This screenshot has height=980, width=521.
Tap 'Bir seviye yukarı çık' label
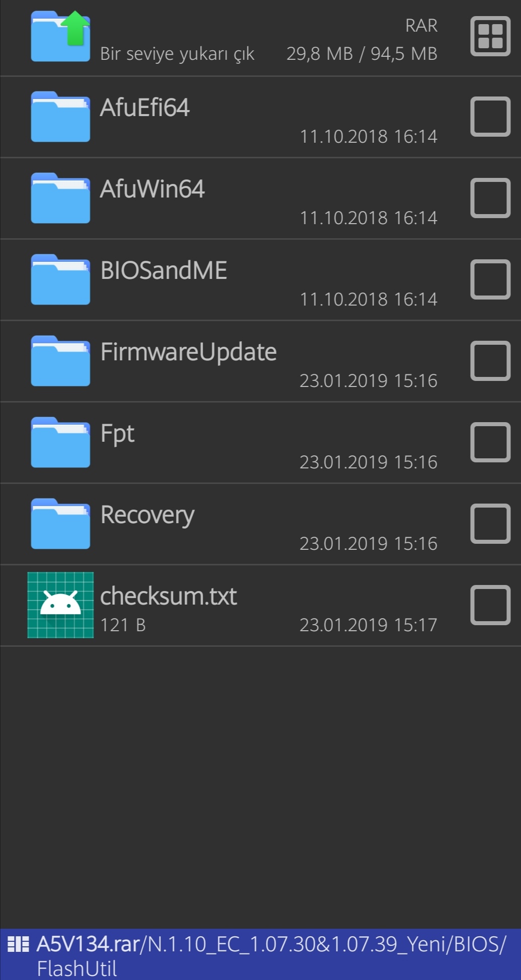tap(177, 54)
